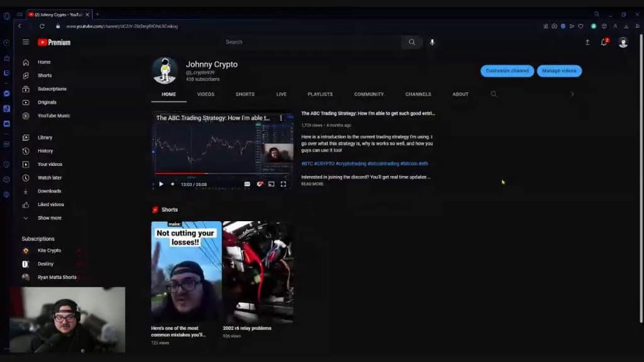Click the Customize channel button
This screenshot has height=362, width=644.
pos(507,71)
